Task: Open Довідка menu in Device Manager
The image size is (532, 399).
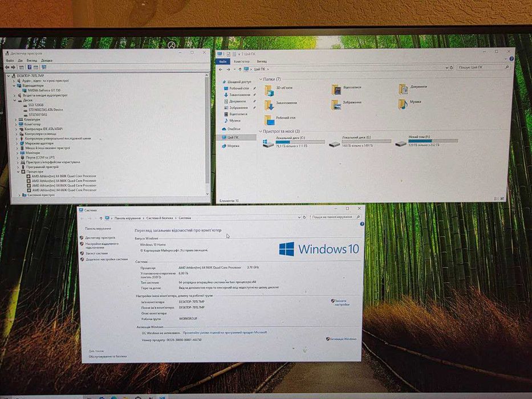Action: tap(47, 60)
